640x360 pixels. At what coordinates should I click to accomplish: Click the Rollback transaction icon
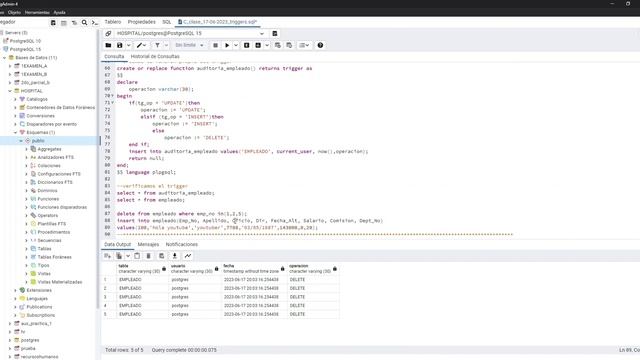pyautogui.click(x=289, y=45)
